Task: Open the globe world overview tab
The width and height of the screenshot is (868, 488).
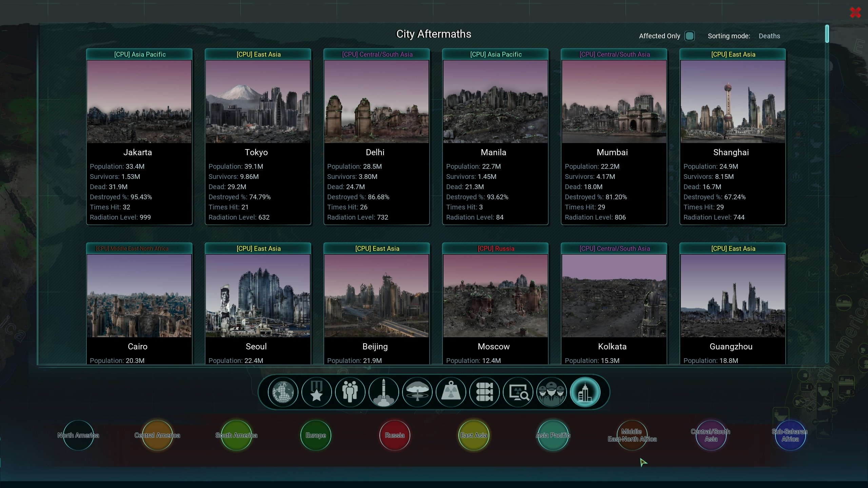Action: (283, 392)
